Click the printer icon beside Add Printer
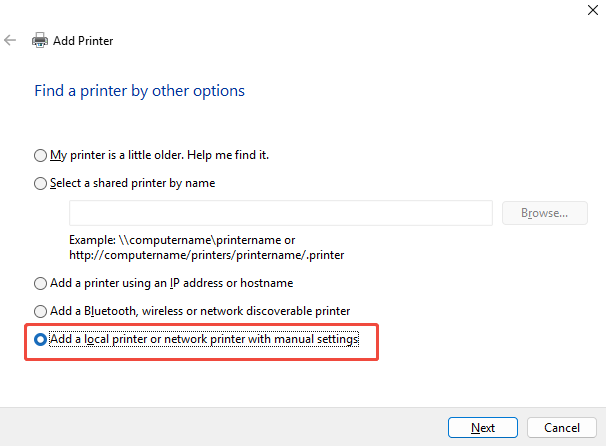The height and width of the screenshot is (446, 606). (40, 41)
